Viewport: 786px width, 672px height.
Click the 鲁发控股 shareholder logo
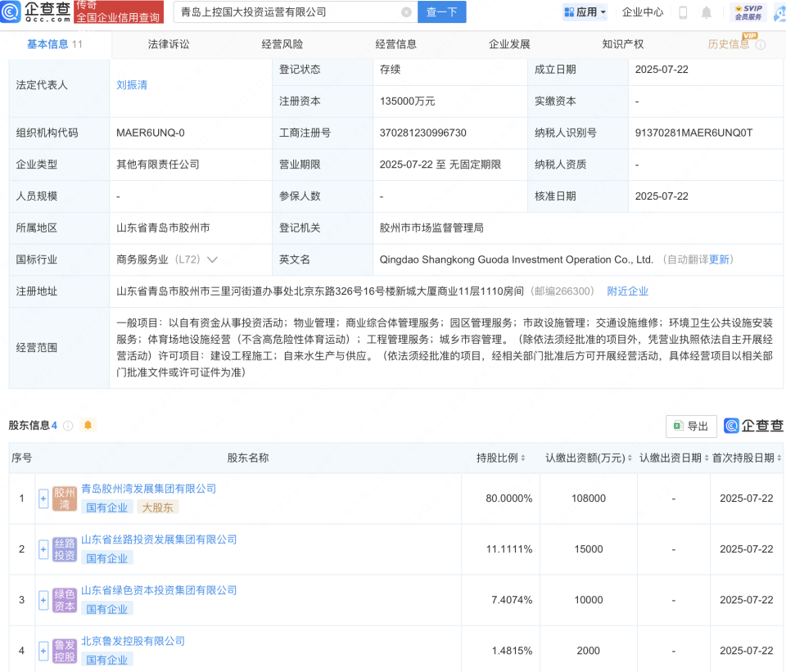[65, 651]
